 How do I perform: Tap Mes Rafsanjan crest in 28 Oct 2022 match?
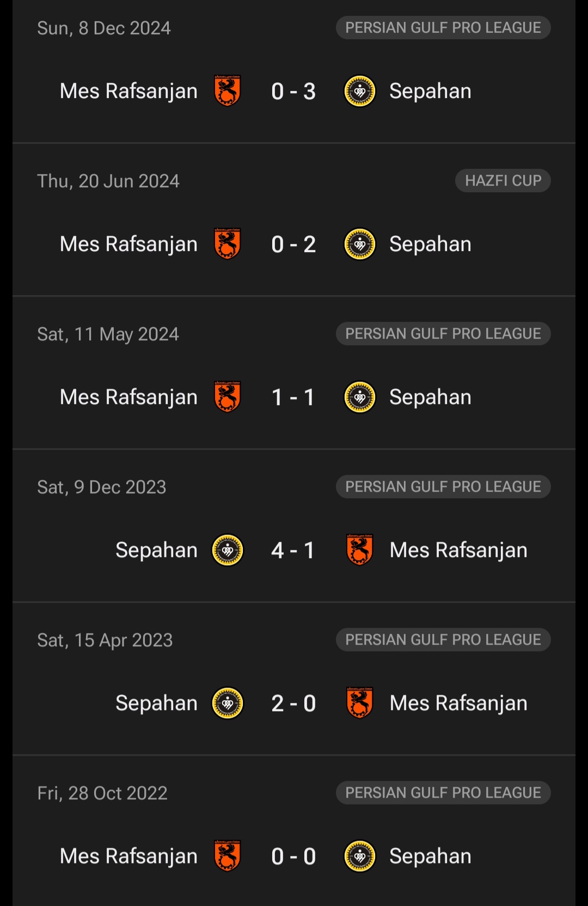tap(227, 856)
